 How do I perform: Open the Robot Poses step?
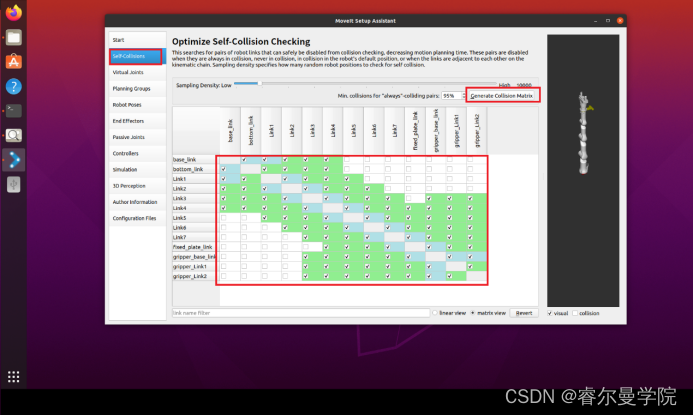click(137, 105)
